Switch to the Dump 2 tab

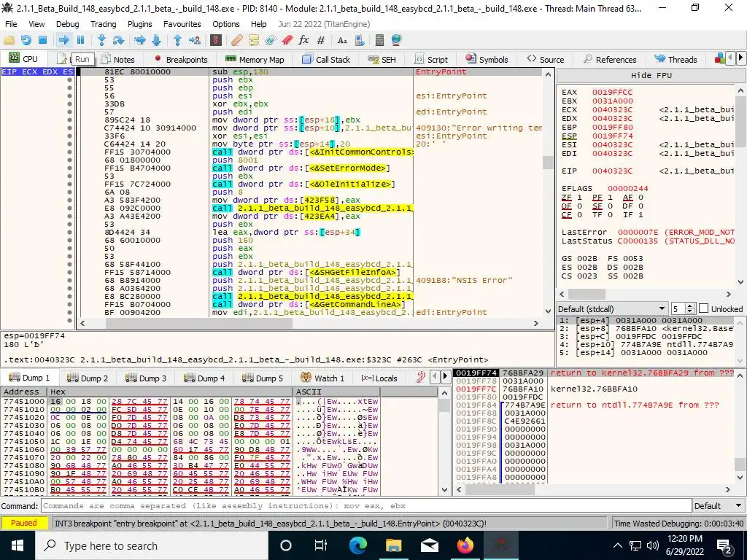point(88,378)
